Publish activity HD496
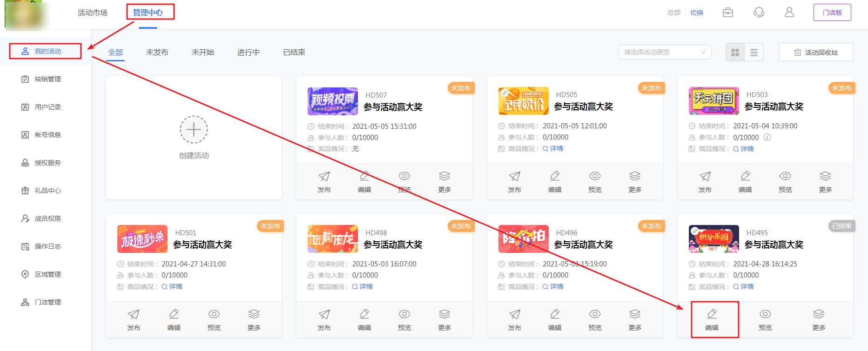The height and width of the screenshot is (351, 868). 514,320
